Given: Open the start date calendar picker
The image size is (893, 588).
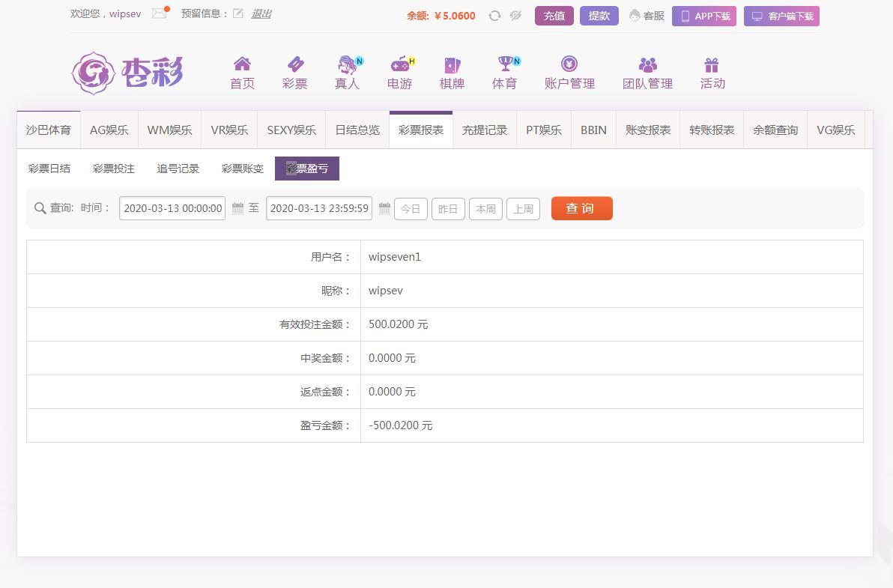Looking at the screenshot, I should click(x=237, y=208).
